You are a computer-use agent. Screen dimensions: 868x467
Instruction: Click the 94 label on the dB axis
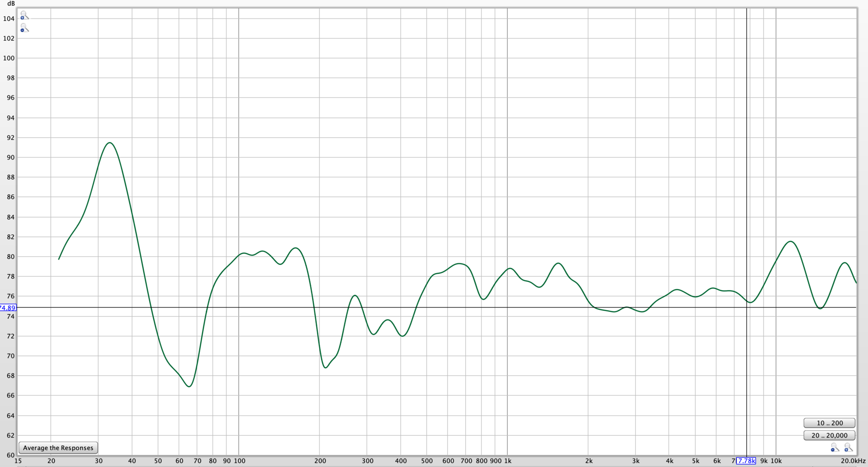10,118
